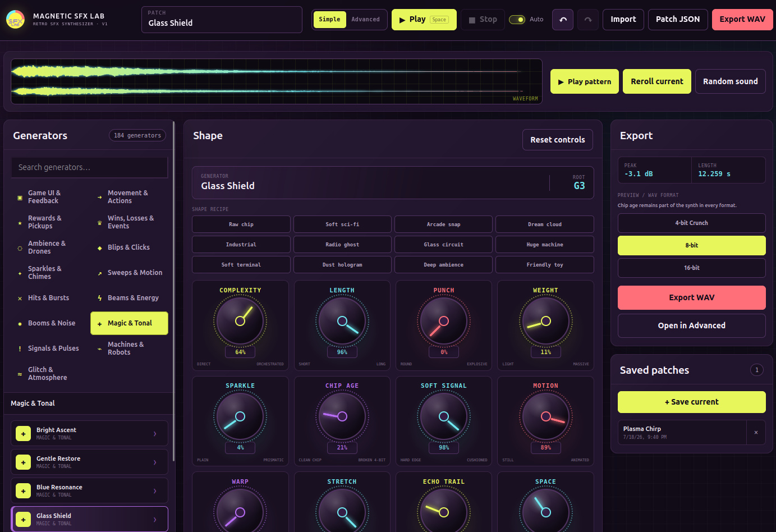Click the plus icon on Blue Resonance
The width and height of the screenshot is (776, 532).
(x=24, y=491)
